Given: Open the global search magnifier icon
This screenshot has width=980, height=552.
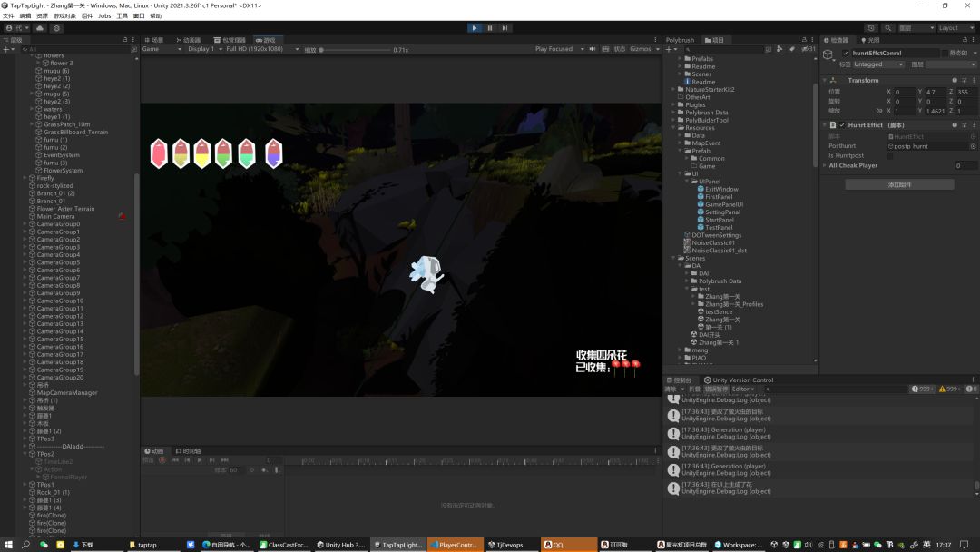Looking at the screenshot, I should (888, 28).
